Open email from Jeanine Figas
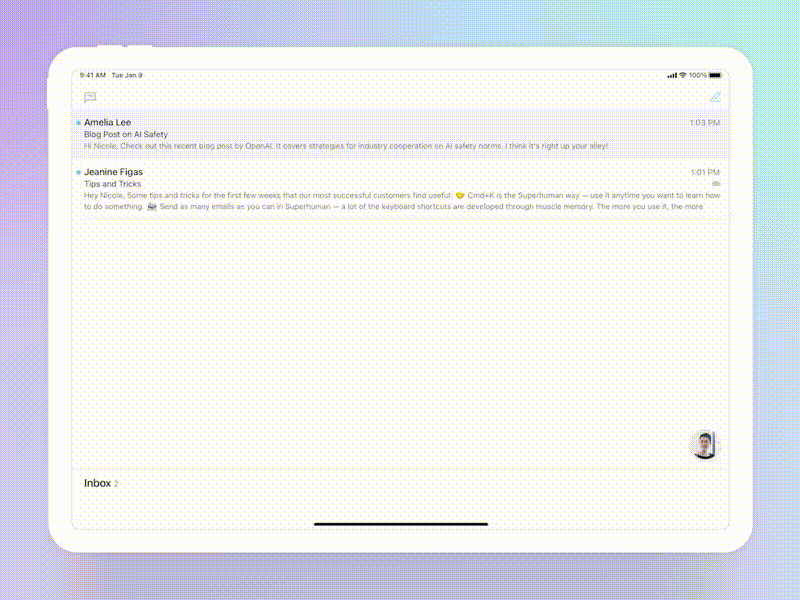800x600 pixels. pos(401,189)
